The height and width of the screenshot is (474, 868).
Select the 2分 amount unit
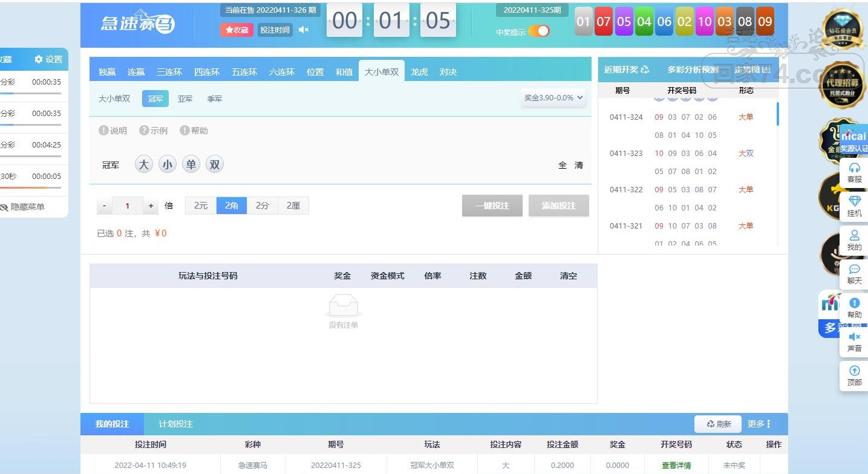click(263, 206)
